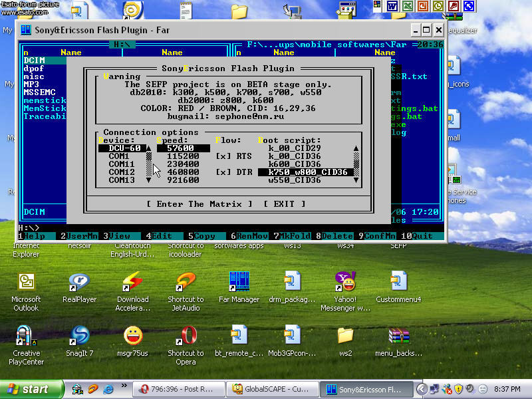Select speed 460800

click(x=184, y=172)
